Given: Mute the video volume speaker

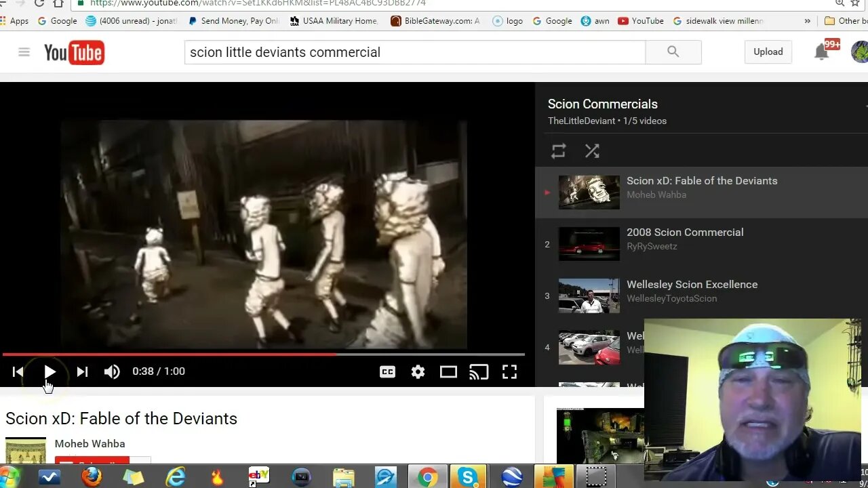Looking at the screenshot, I should pyautogui.click(x=112, y=371).
